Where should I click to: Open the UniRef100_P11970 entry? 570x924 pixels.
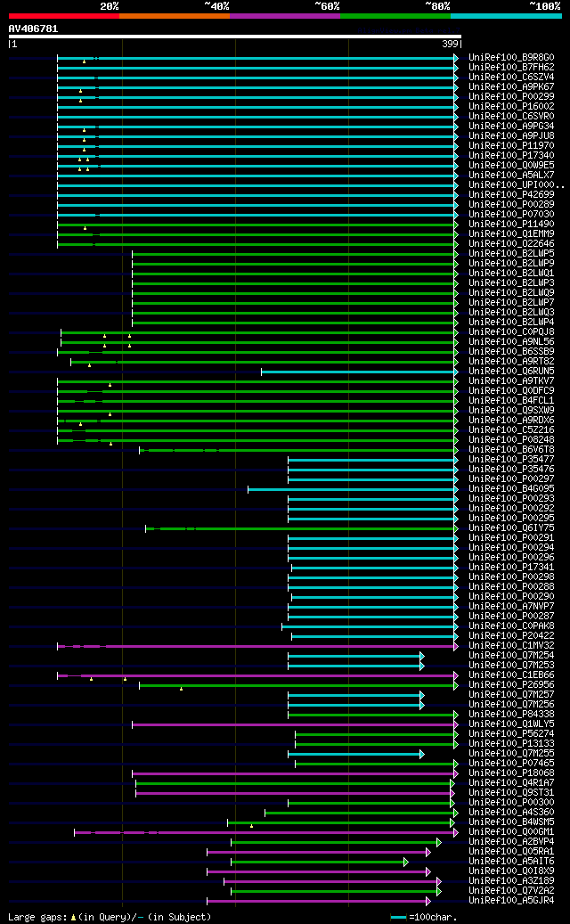[511, 145]
